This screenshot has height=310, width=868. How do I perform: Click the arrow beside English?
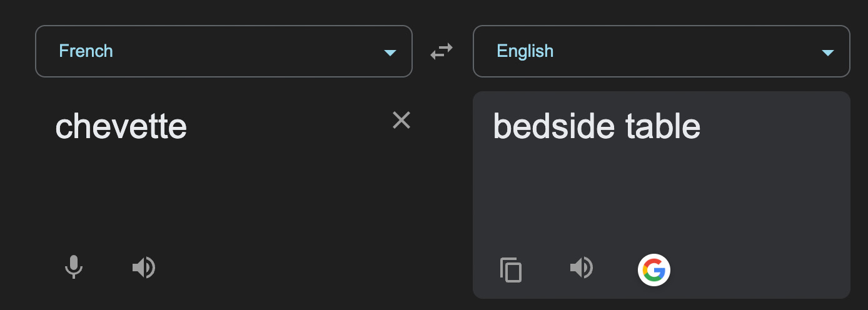[x=827, y=52]
